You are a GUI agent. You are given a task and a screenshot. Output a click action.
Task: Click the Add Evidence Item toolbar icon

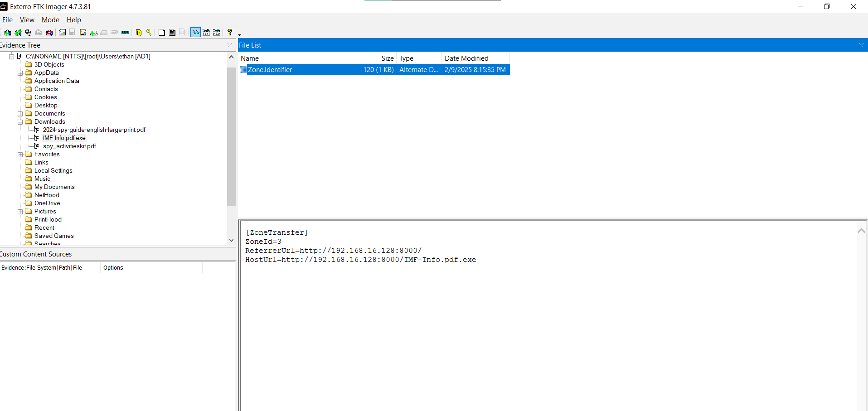8,32
